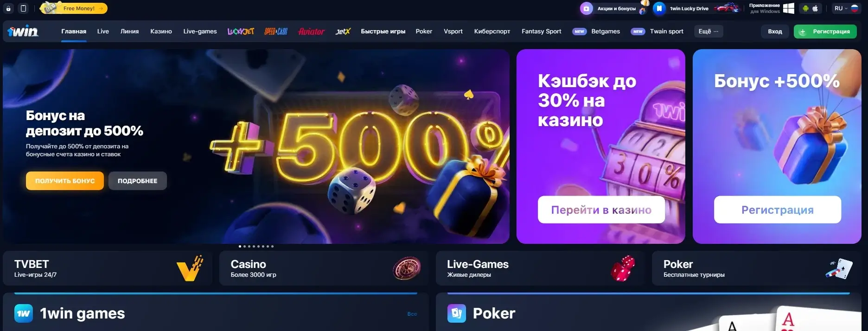Download the Windows app icon

[x=788, y=8]
